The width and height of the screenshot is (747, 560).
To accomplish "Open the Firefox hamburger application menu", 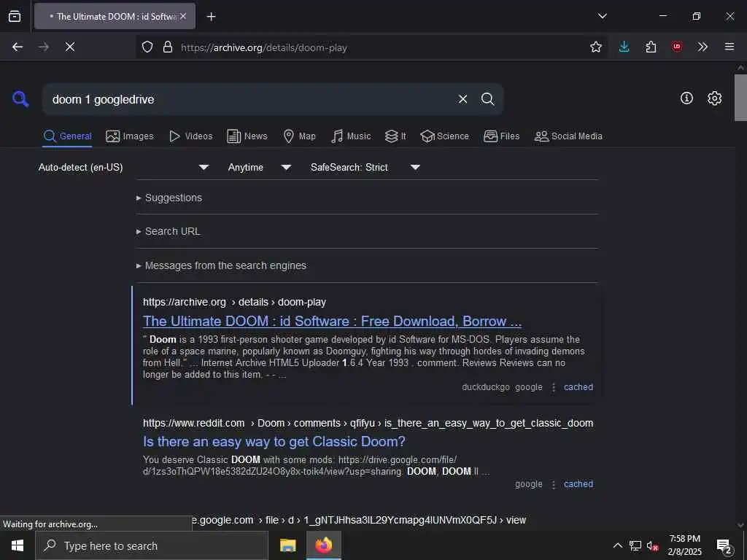I will point(729,47).
